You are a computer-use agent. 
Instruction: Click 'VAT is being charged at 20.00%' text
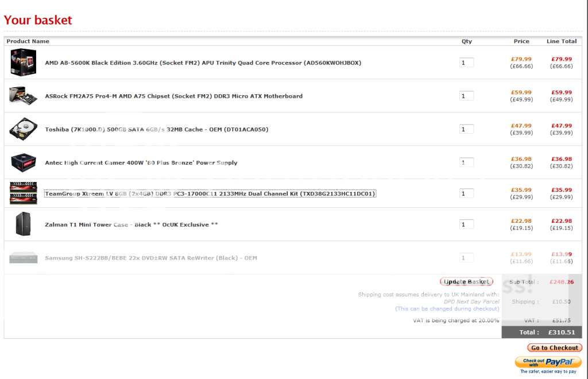[456, 320]
